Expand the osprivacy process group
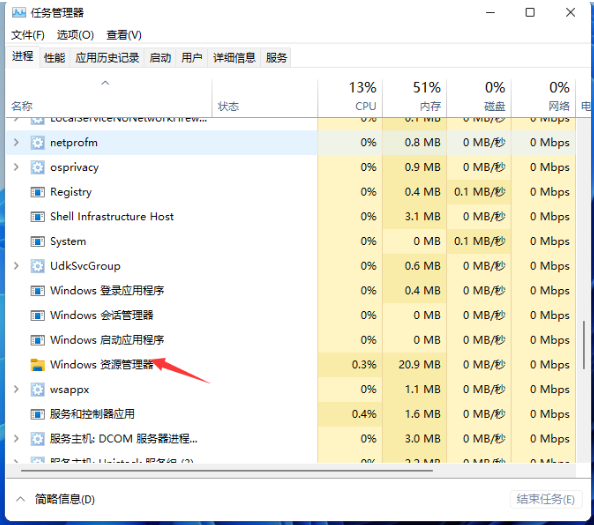 pos(16,167)
